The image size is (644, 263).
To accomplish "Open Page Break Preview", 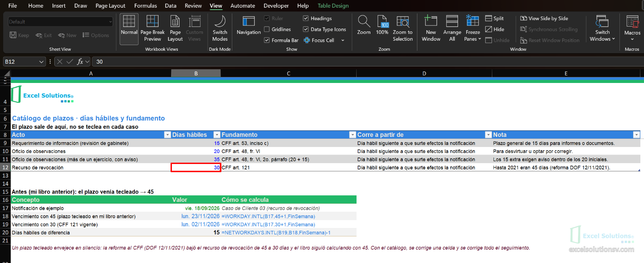I will tap(153, 29).
